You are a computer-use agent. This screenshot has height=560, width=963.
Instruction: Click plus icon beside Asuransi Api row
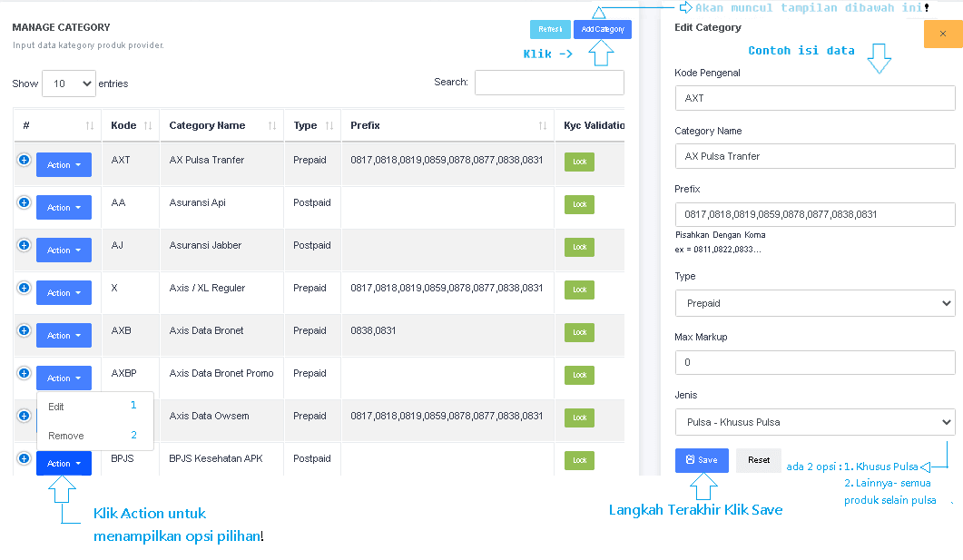[24, 202]
